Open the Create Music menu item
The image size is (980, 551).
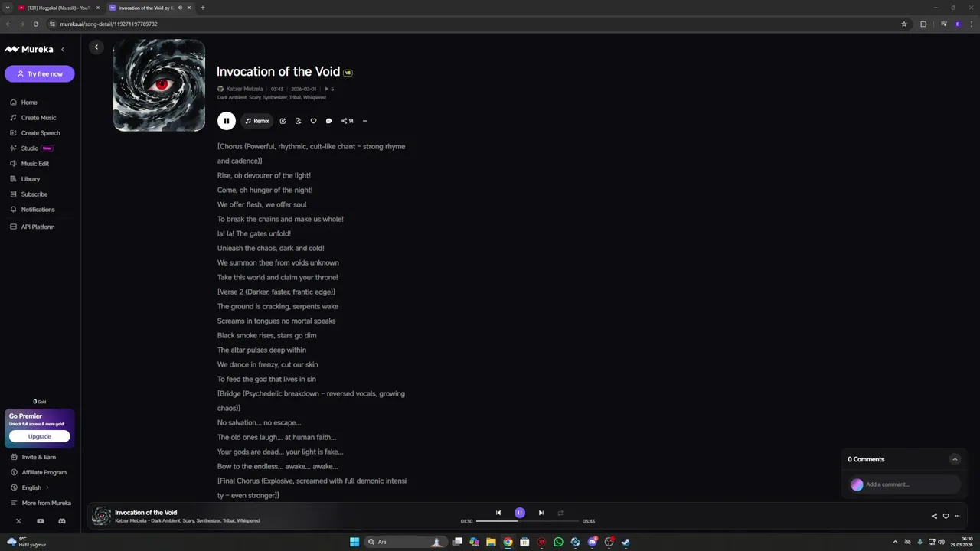click(38, 118)
